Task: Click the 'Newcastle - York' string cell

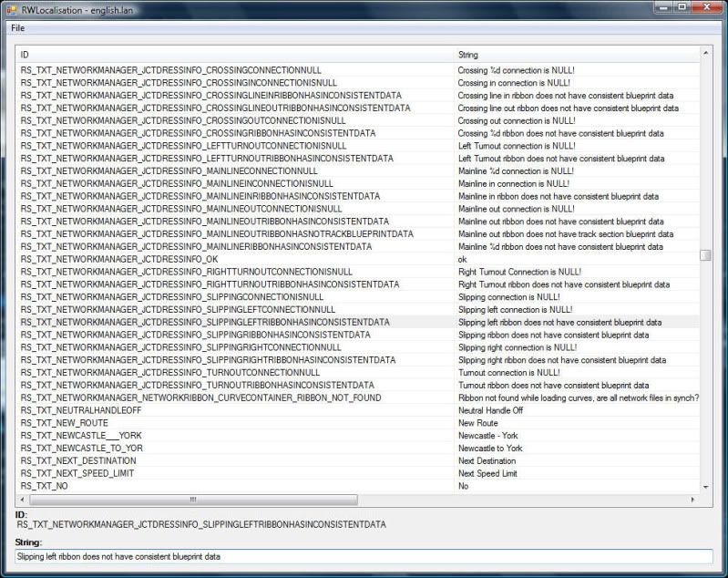Action: 490,436
